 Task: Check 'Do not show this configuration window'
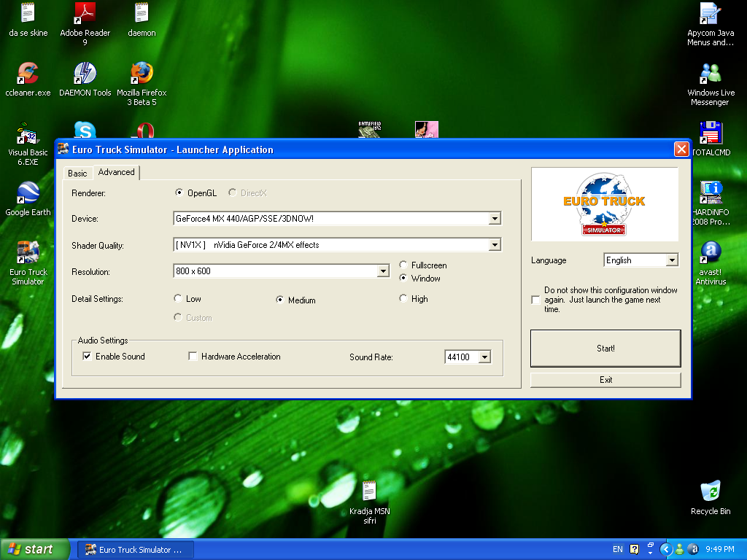(x=535, y=300)
